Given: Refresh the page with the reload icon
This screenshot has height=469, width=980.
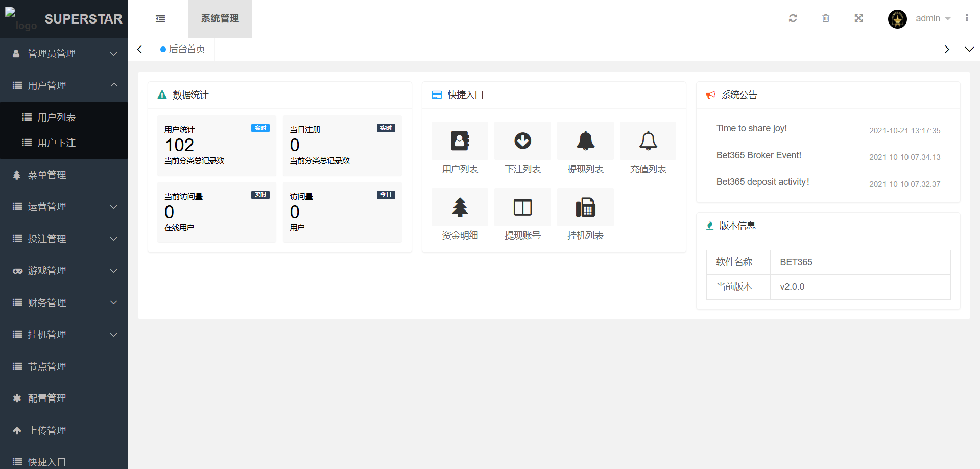Looking at the screenshot, I should coord(793,18).
